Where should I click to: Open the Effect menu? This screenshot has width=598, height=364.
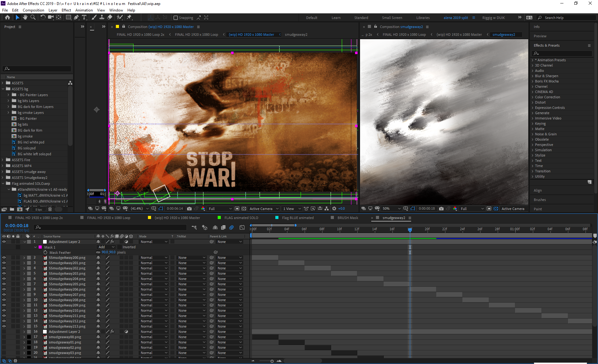coord(66,10)
